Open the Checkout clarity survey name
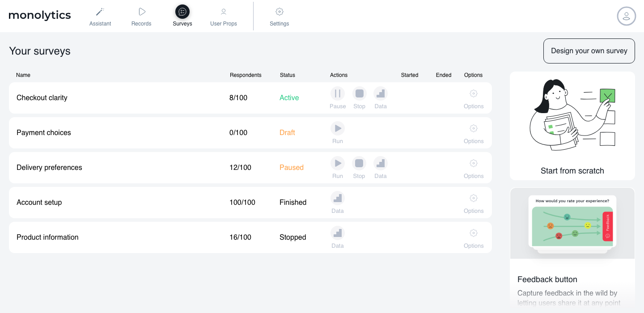This screenshot has width=644, height=313. click(x=42, y=97)
